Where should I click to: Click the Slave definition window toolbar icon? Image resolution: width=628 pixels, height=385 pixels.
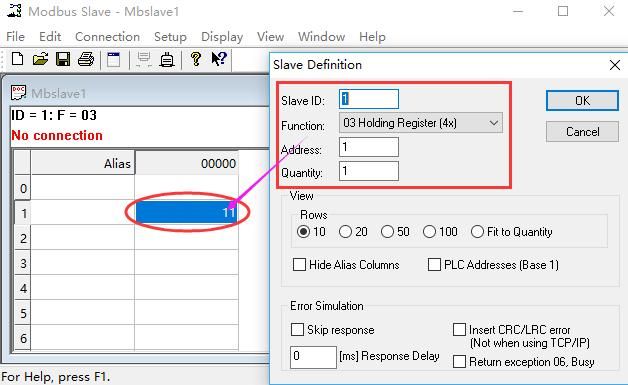[x=113, y=59]
